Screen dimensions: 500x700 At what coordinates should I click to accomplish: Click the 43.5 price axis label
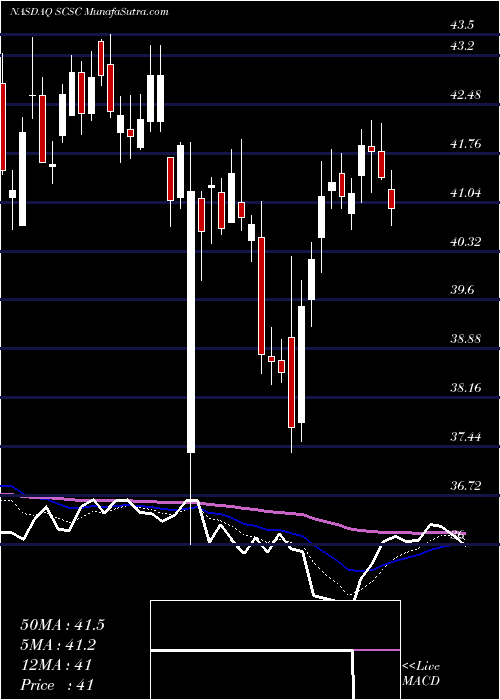(x=462, y=25)
